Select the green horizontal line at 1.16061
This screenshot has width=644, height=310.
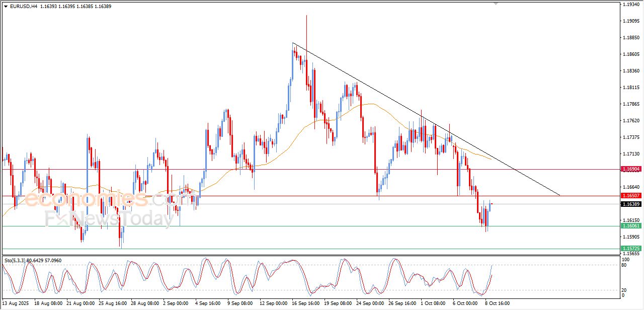[x=302, y=226]
